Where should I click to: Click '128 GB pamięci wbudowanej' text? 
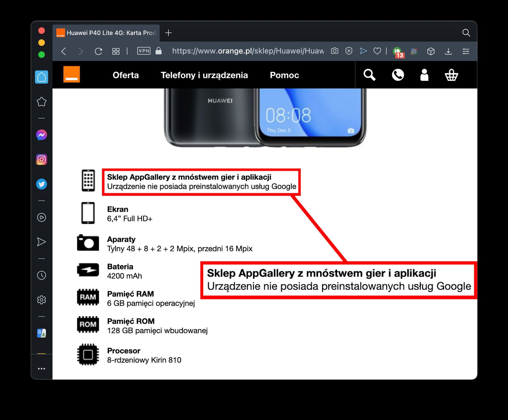pos(157,331)
